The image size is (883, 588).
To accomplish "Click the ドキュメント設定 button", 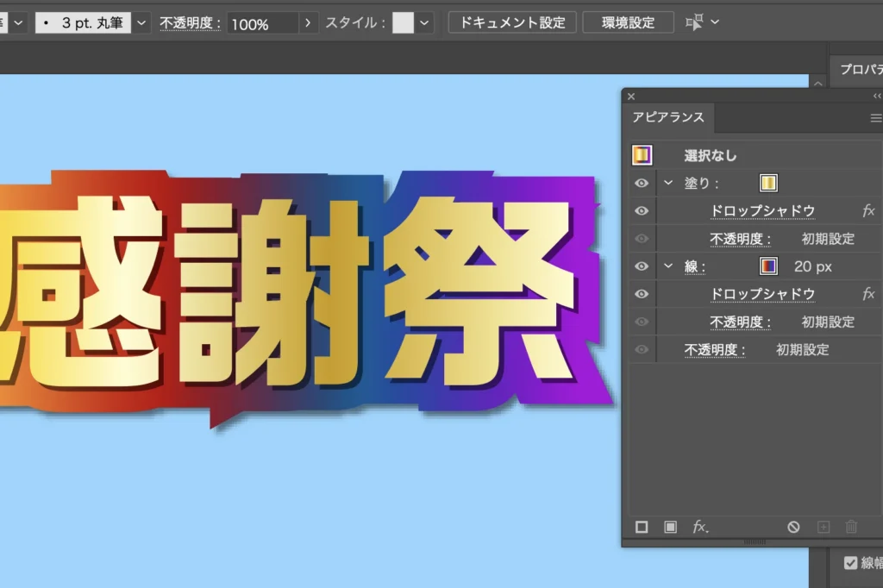I will [512, 23].
